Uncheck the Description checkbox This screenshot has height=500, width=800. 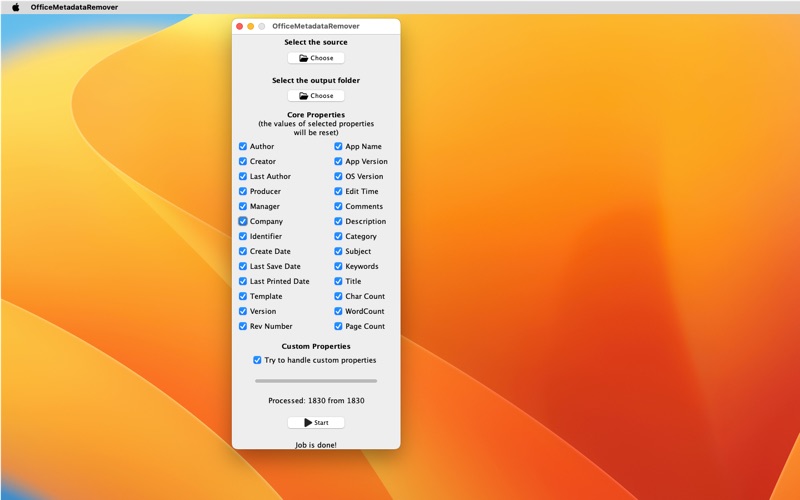click(338, 221)
